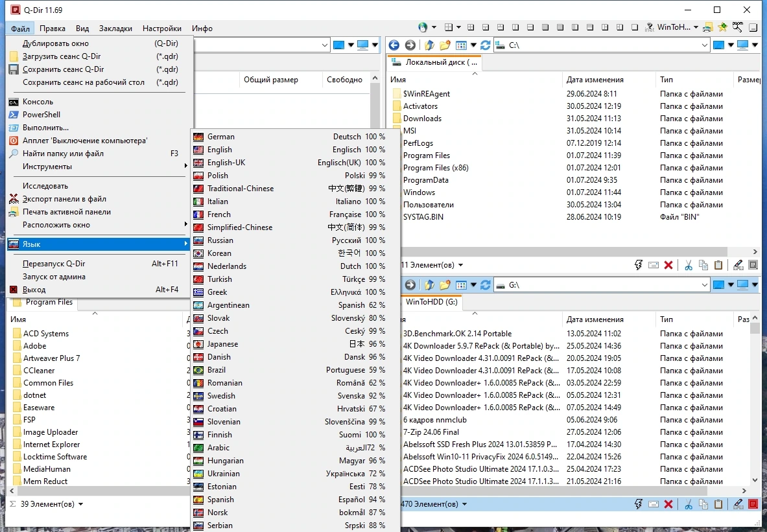Open the C:\ address bar dropdown
767x532 pixels.
[704, 45]
